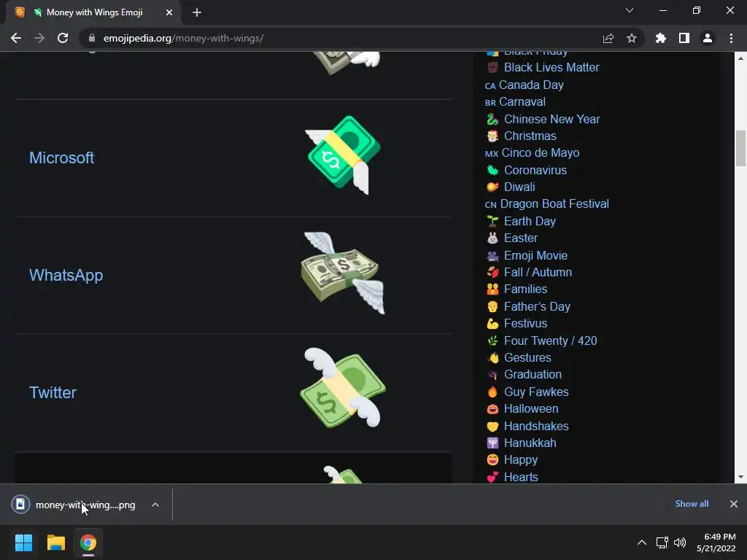Open the Christmas topic link
Screen dimensions: 747x560
pyautogui.click(x=530, y=136)
